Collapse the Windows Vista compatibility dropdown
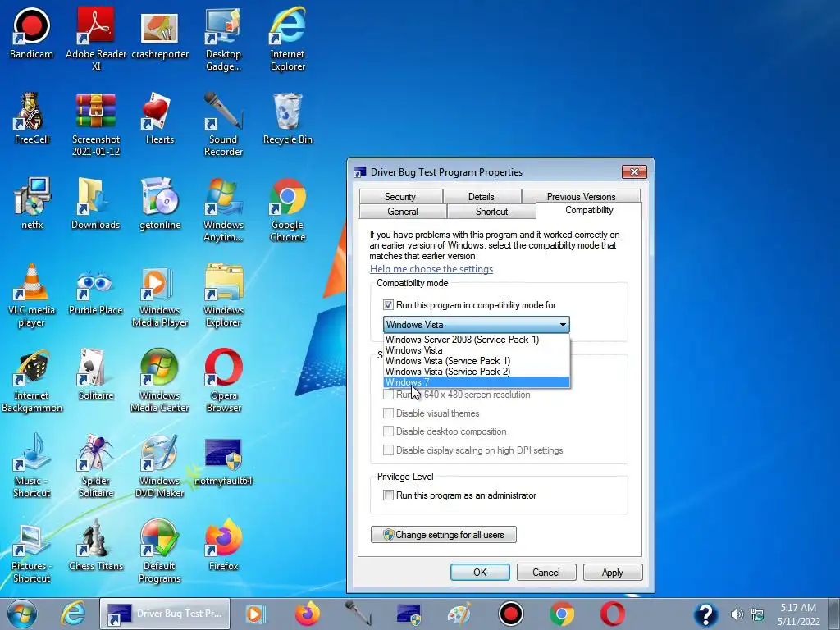840x630 pixels. point(477,325)
